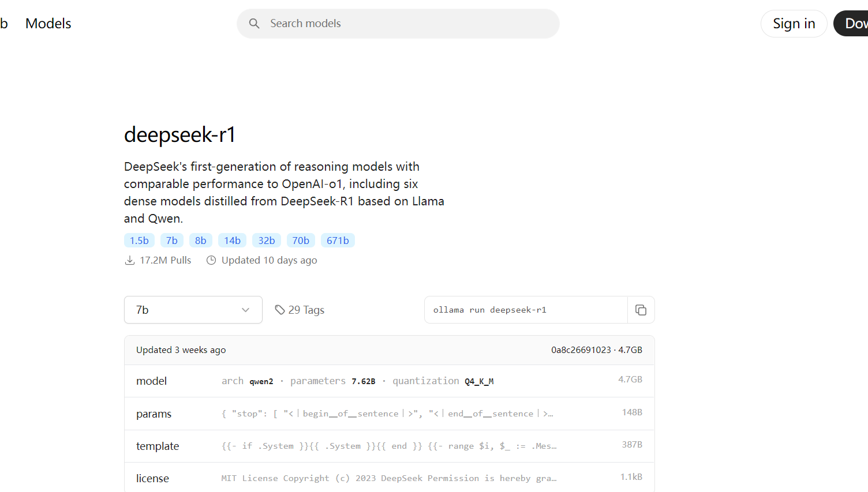The image size is (868, 492).
Task: Select the 8b size tag
Action: [201, 241]
